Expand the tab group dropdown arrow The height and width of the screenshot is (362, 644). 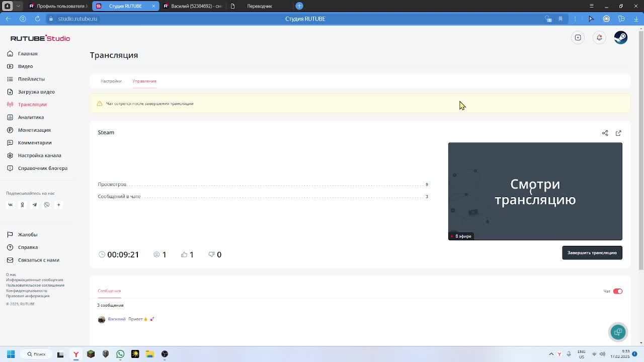pyautogui.click(x=19, y=6)
